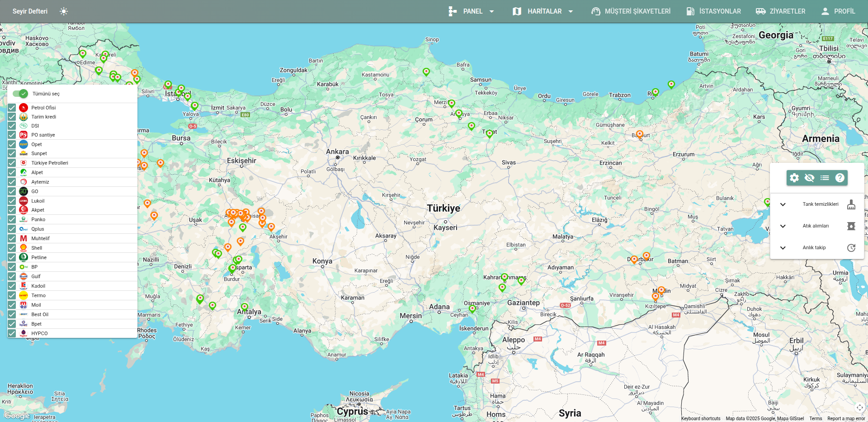Hide all markers using the crossed-eye toggle
This screenshot has width=868, height=422.
point(810,178)
